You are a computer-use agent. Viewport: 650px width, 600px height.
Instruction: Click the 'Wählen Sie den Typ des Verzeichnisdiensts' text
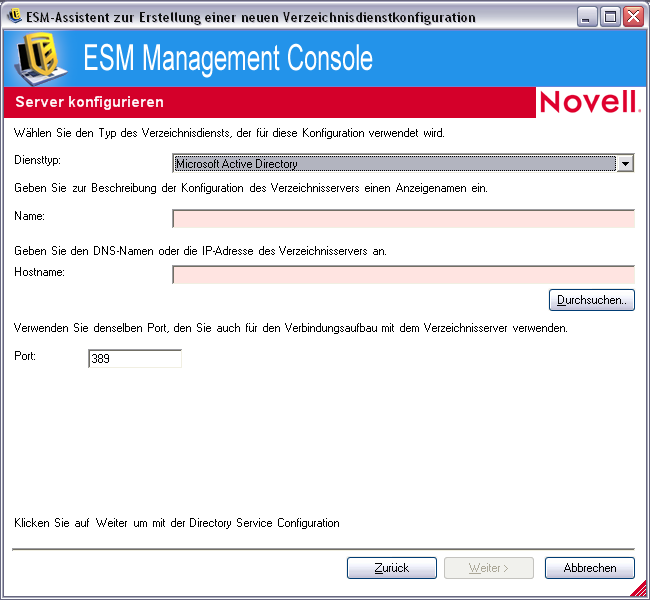coord(229,133)
